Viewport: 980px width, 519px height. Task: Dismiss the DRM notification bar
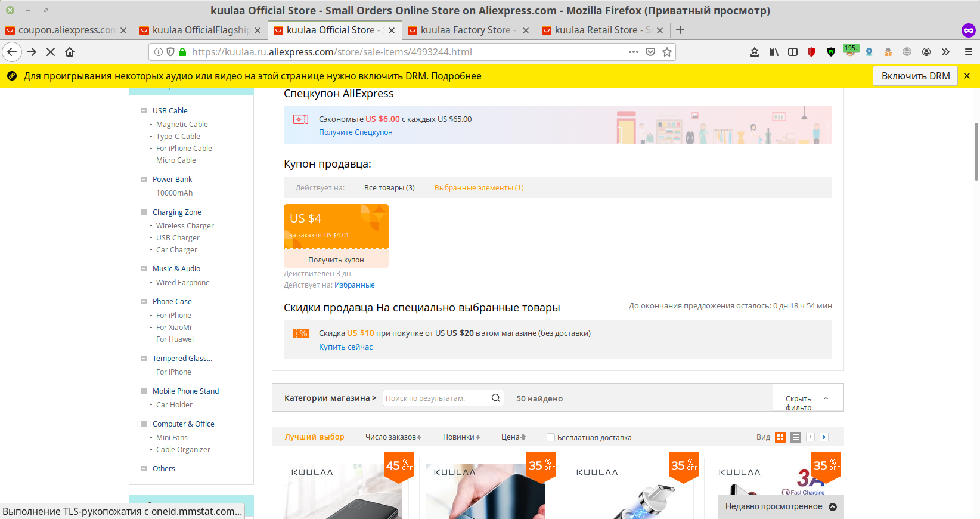967,76
